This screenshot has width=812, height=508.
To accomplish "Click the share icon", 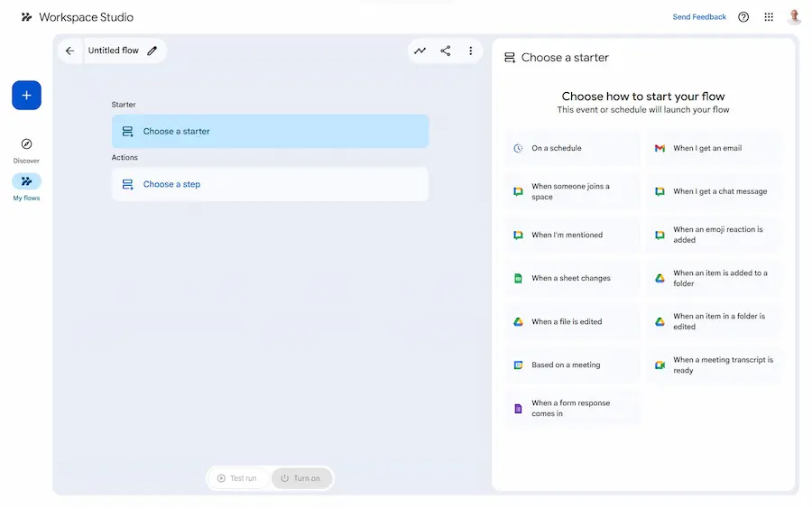I will tap(446, 51).
